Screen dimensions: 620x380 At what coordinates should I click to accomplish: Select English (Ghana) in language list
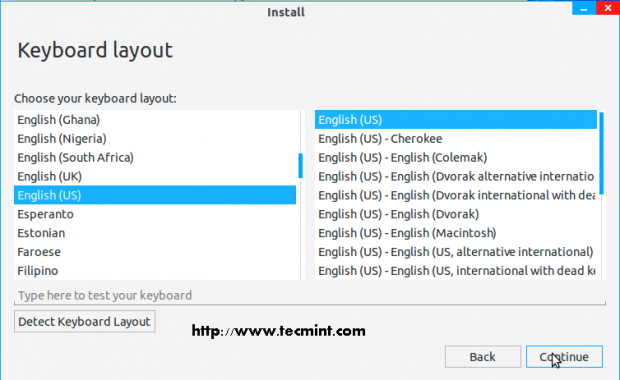[x=155, y=120]
